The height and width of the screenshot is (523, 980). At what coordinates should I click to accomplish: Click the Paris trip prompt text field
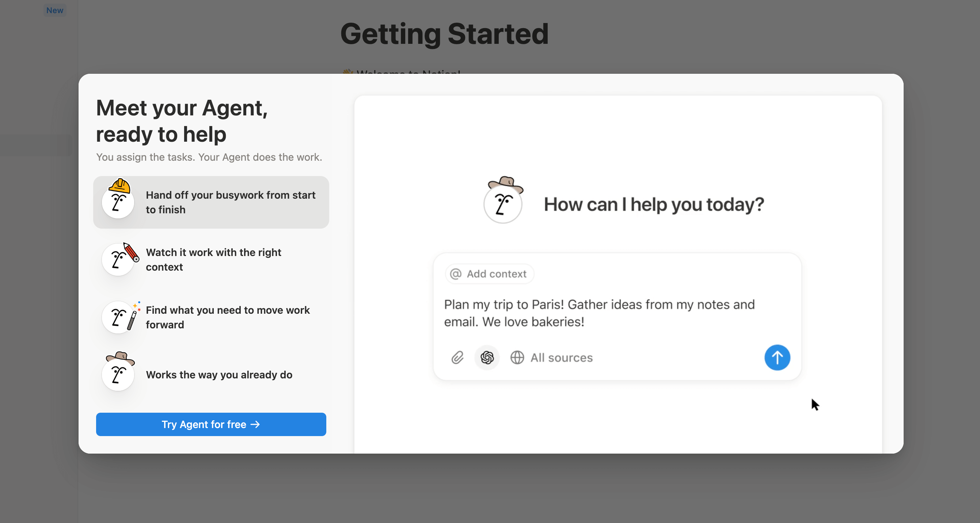tap(599, 313)
